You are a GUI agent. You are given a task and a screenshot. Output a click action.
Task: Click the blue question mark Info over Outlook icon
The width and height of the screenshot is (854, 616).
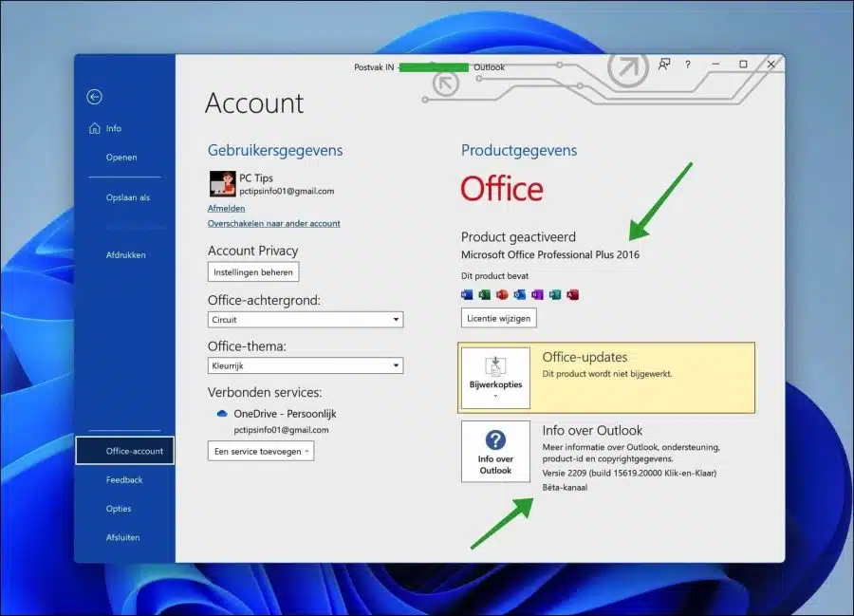click(x=495, y=439)
